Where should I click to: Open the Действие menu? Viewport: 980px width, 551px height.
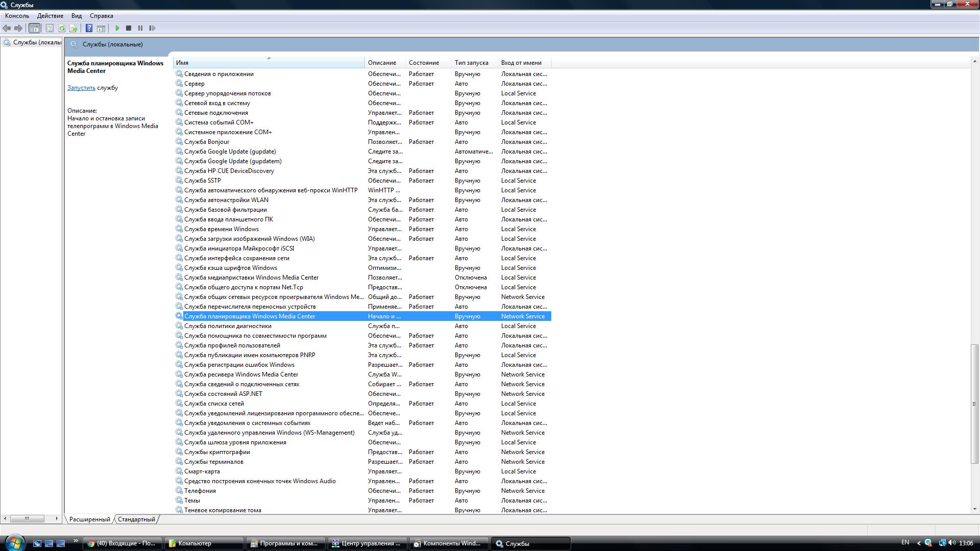pos(50,16)
